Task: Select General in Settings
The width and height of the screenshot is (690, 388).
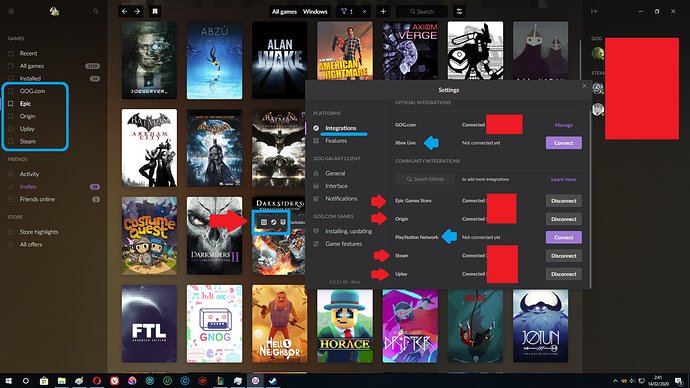Action: click(335, 173)
